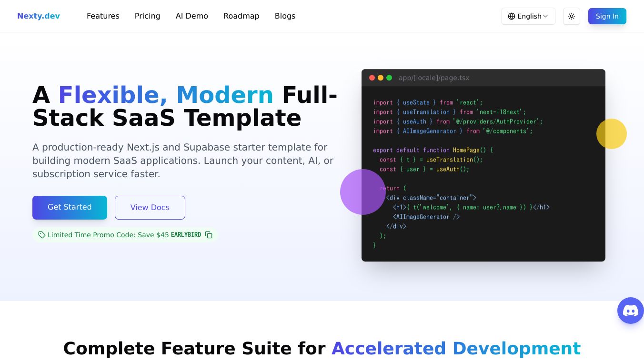Image resolution: width=644 pixels, height=362 pixels.
Task: Click the Nexty.dev logo link
Action: pyautogui.click(x=39, y=16)
